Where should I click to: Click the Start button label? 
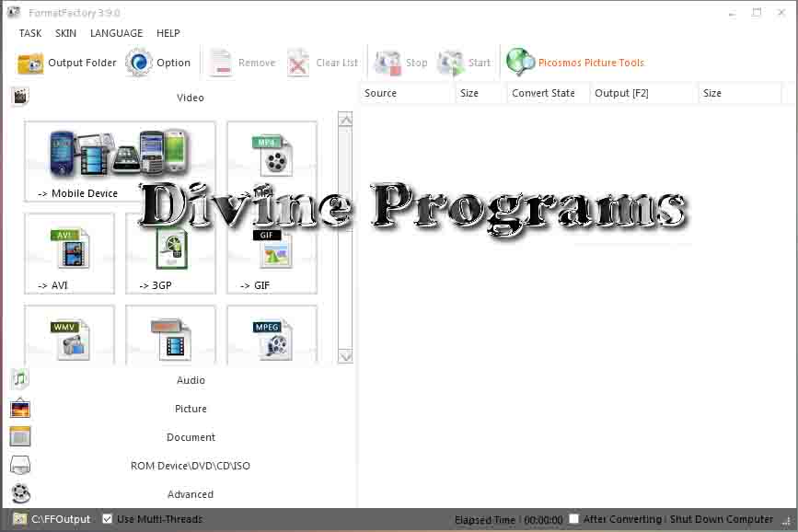[479, 63]
